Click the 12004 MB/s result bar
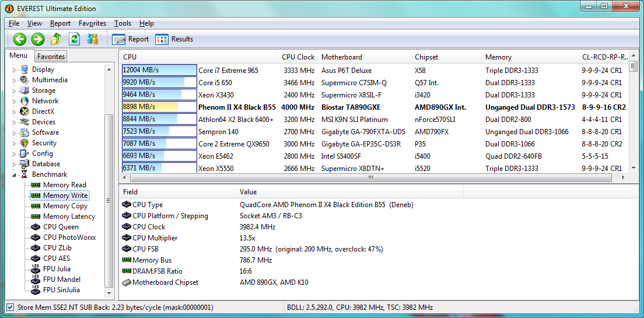The image size is (644, 318). (159, 70)
